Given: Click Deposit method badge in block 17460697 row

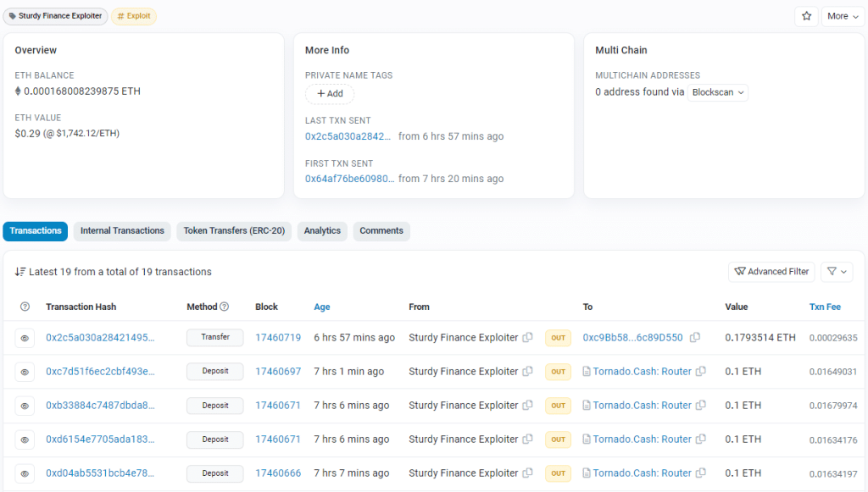Looking at the screenshot, I should coord(214,372).
